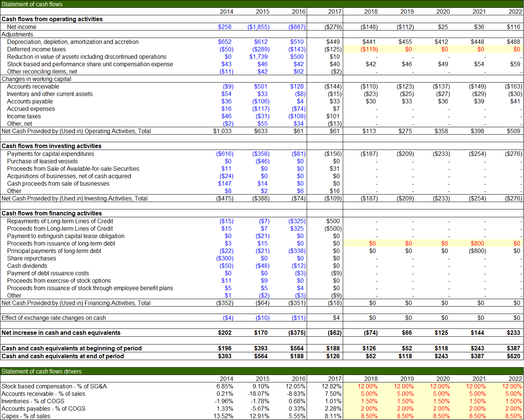The image size is (524, 420).
Task: Select the 2018 stock compensation driver input 12.00%
Action: (368, 386)
